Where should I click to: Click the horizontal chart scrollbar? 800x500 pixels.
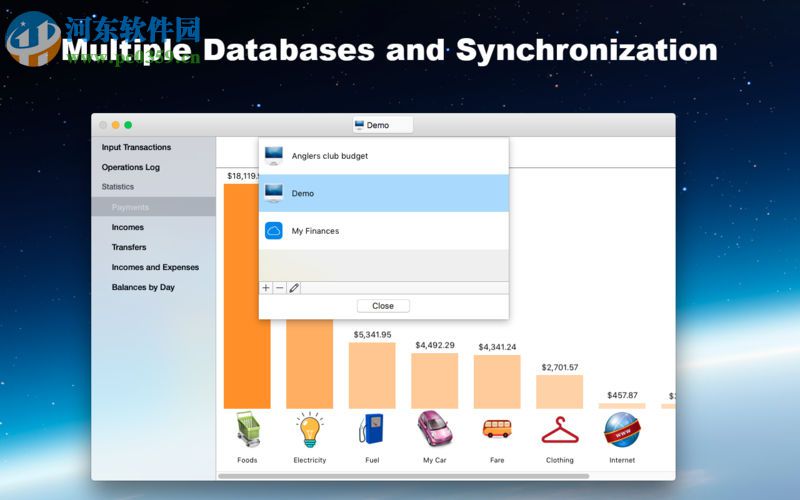404,476
